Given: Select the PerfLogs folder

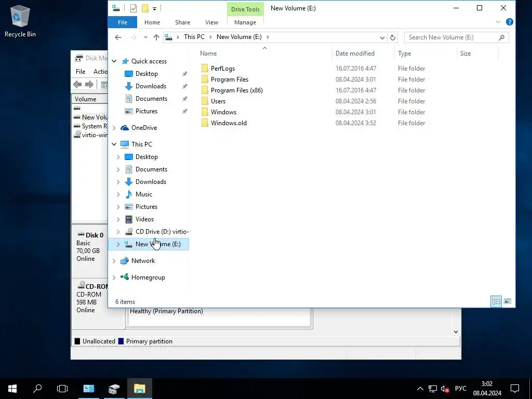Looking at the screenshot, I should point(222,69).
